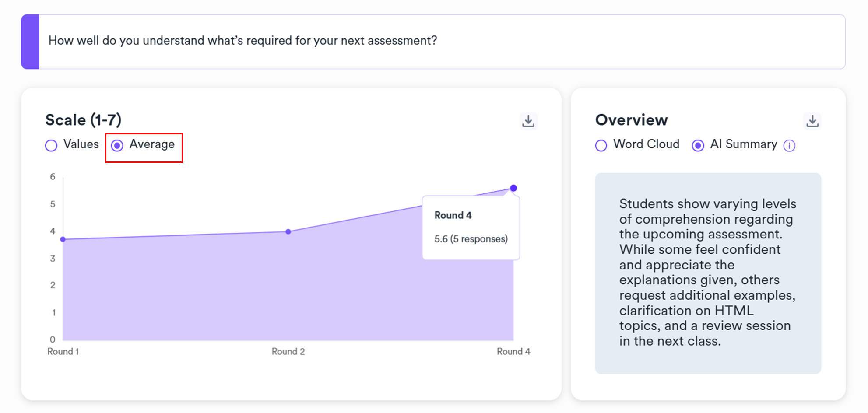Click the Scale (1-7) heading

83,120
